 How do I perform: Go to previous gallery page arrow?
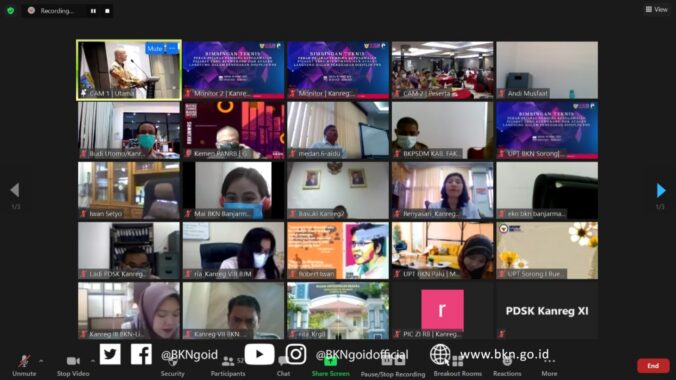[15, 190]
